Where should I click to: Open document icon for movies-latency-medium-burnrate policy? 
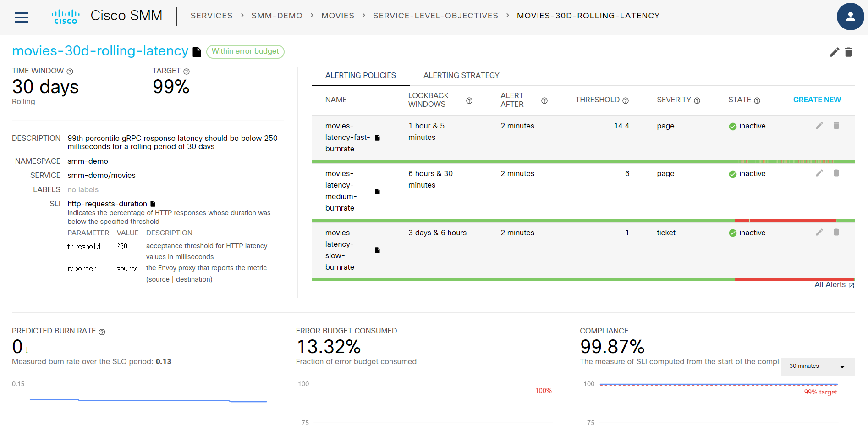[378, 191]
